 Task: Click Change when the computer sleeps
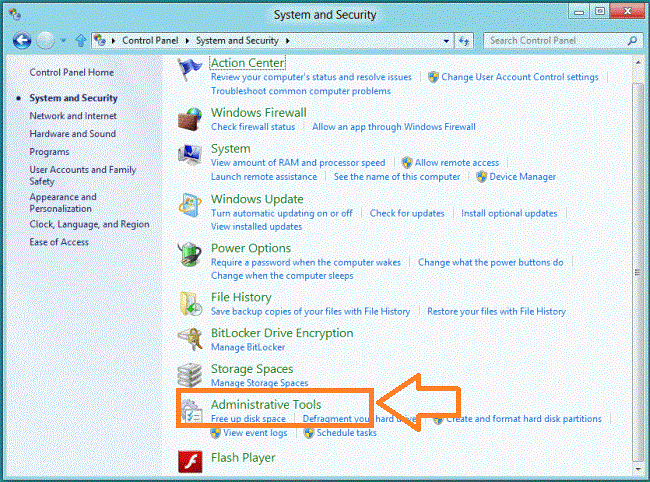tap(282, 276)
